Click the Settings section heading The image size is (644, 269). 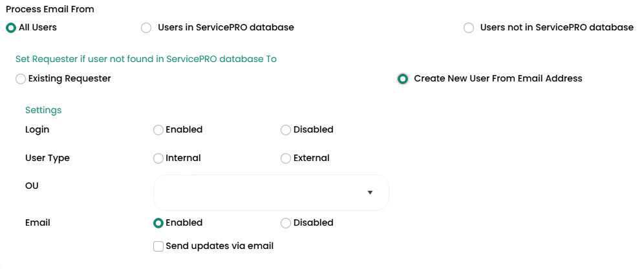(x=43, y=110)
